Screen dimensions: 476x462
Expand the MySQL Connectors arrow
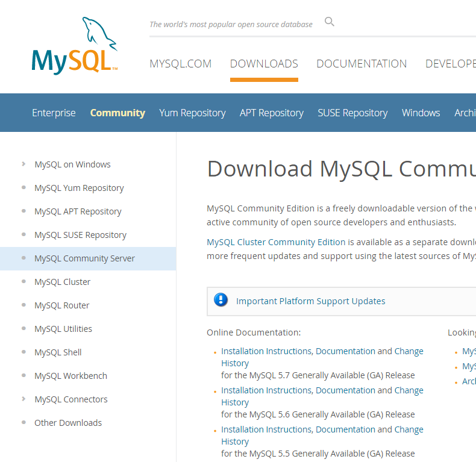[x=23, y=399]
